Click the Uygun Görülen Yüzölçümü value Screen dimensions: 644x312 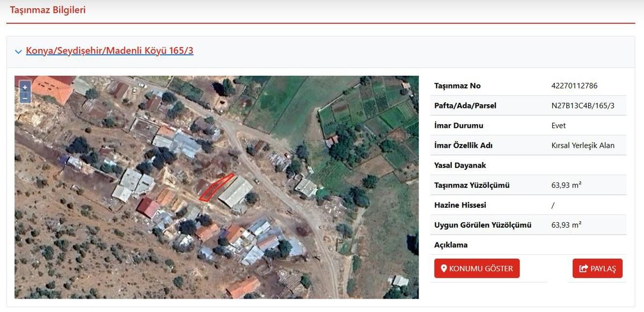coord(566,225)
